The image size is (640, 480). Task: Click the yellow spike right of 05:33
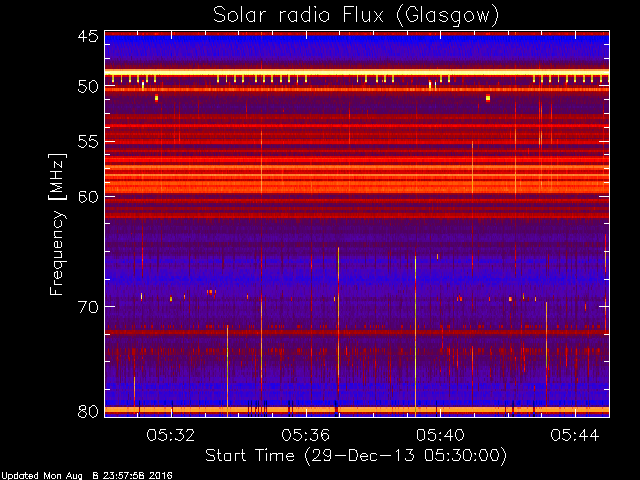[x=227, y=365]
